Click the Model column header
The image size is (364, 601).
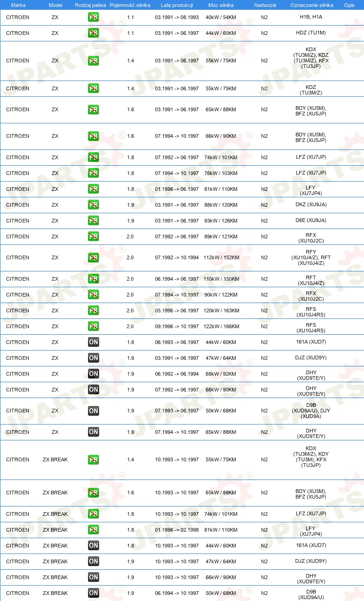(x=55, y=5)
